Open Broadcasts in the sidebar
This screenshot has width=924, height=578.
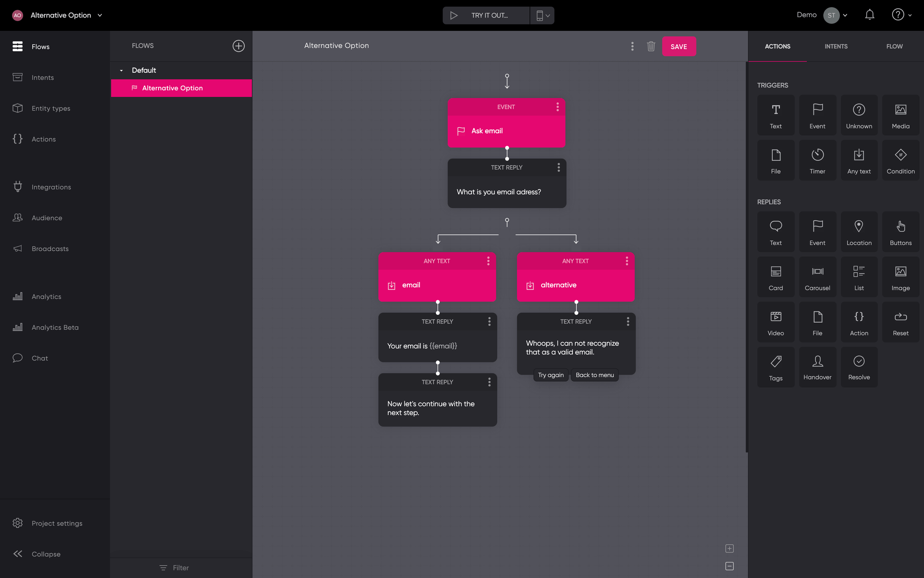click(50, 249)
